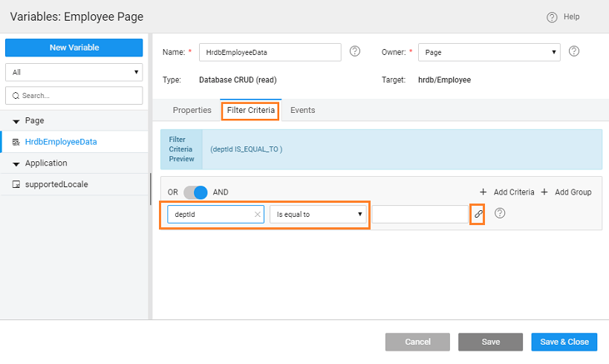The image size is (609, 364).
Task: Collapse the Application tree section
Action: click(x=16, y=163)
